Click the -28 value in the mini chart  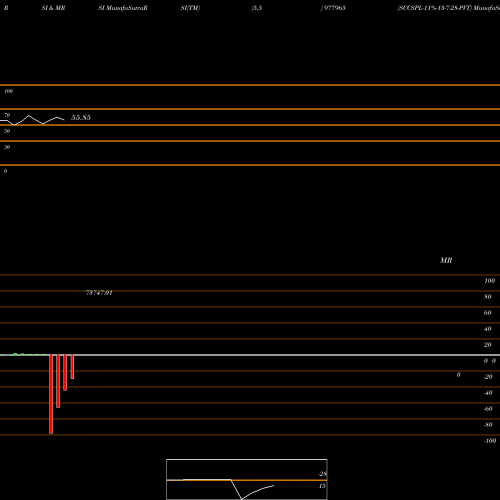[322, 474]
